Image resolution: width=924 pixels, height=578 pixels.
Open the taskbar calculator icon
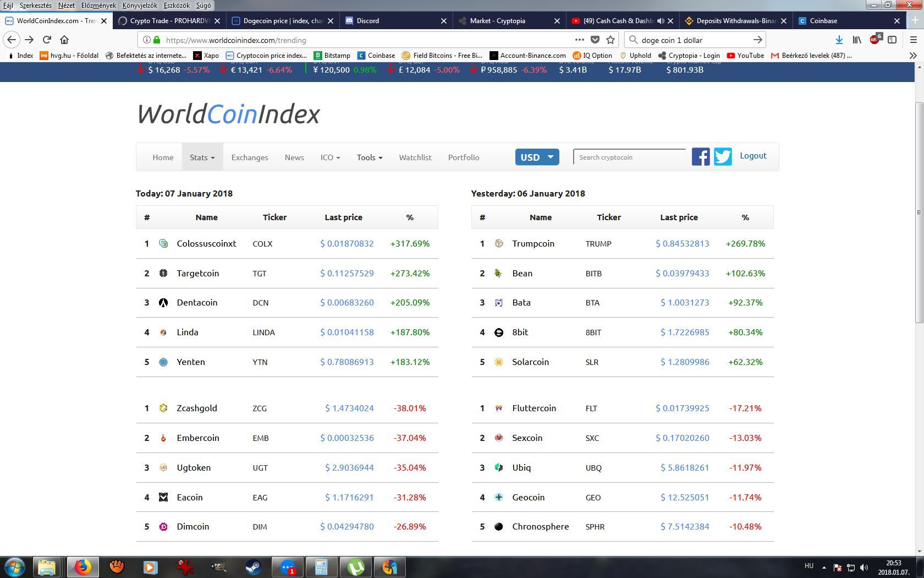[x=321, y=567]
